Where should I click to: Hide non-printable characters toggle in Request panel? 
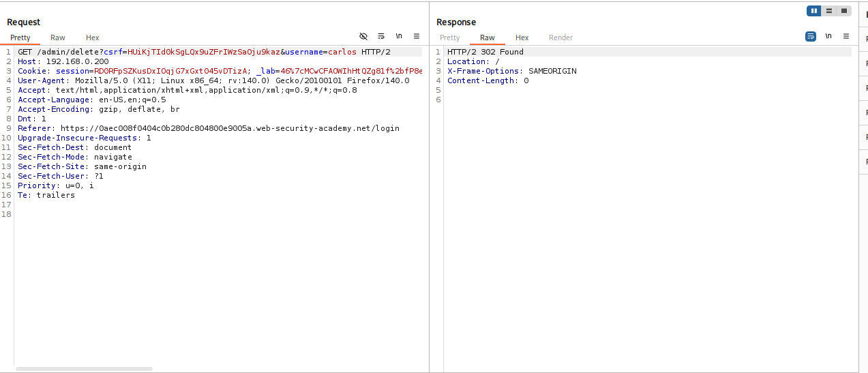click(363, 36)
